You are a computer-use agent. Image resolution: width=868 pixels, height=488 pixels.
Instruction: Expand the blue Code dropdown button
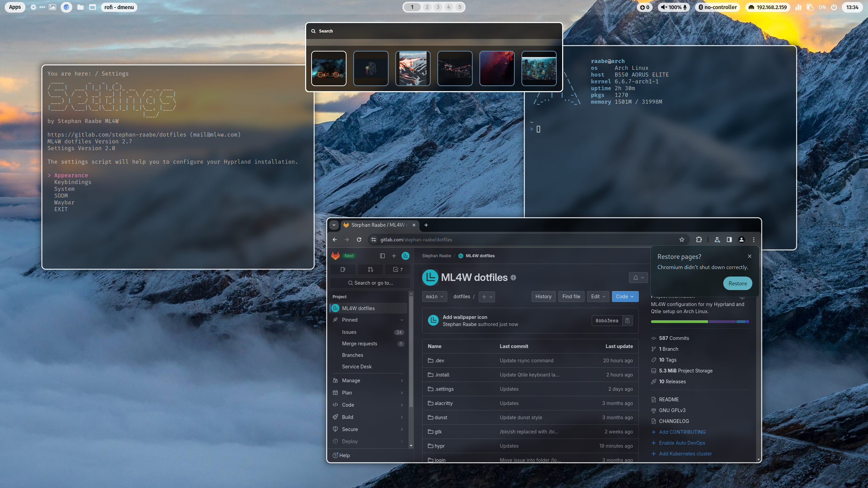coord(625,297)
